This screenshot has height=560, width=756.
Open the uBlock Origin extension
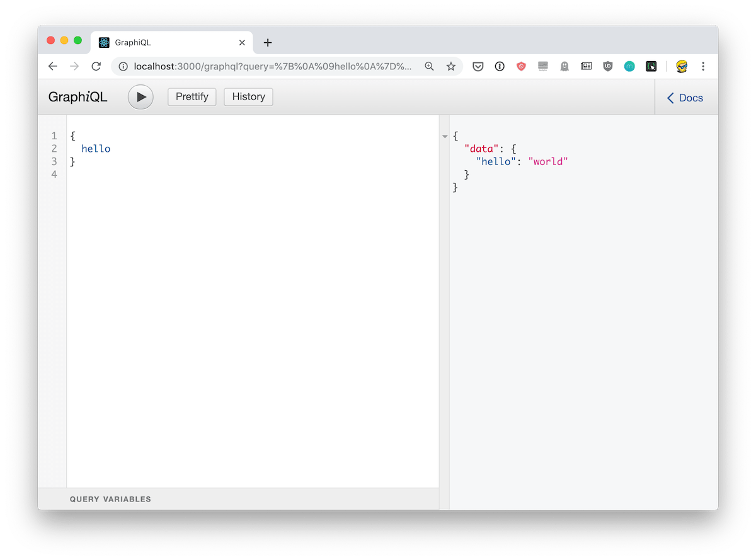(x=608, y=66)
